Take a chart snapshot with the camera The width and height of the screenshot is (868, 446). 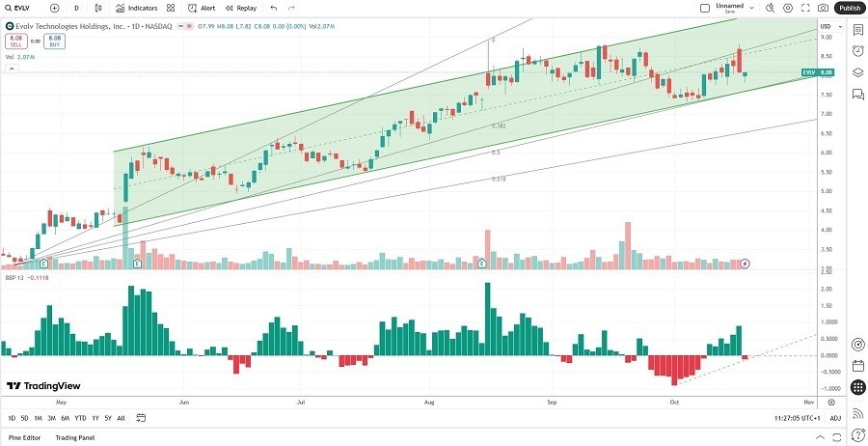click(x=823, y=8)
